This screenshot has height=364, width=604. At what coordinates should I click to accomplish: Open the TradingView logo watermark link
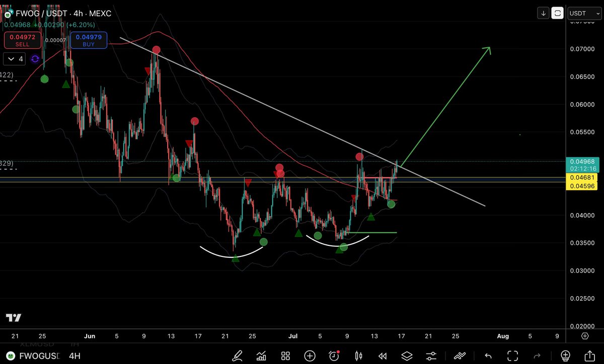[x=14, y=318]
